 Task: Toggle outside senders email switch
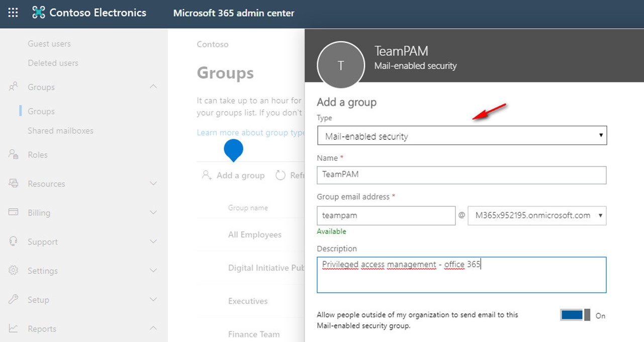pyautogui.click(x=575, y=315)
